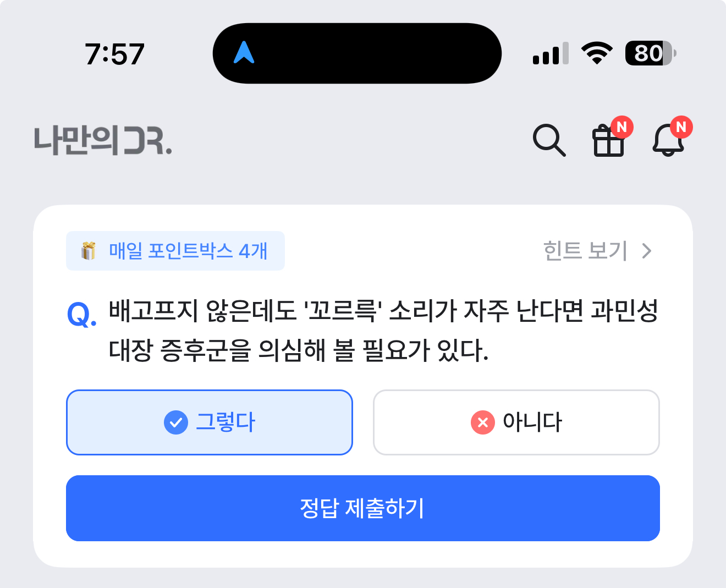Tap the red N badge on the bell

pos(681,127)
